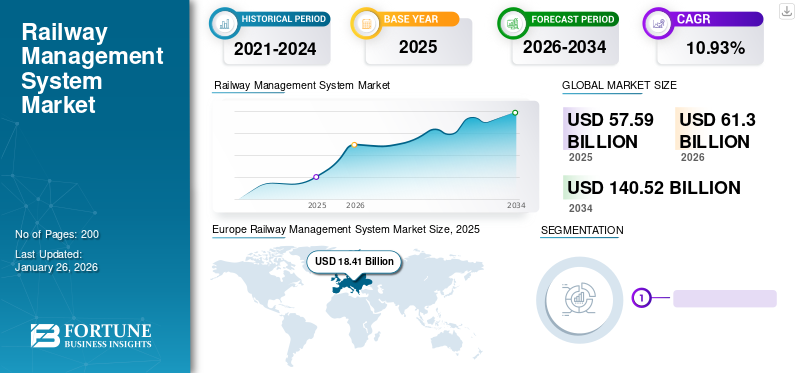Click the 10.93% CAGR value
The width and height of the screenshot is (800, 373).
click(x=715, y=48)
